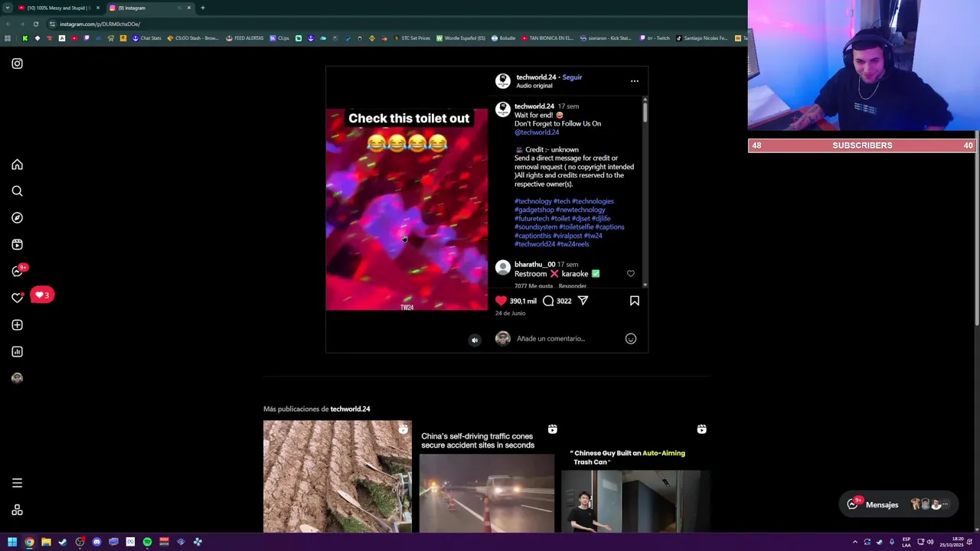
Task: Open the Meta apps grid icon
Action: (x=17, y=510)
